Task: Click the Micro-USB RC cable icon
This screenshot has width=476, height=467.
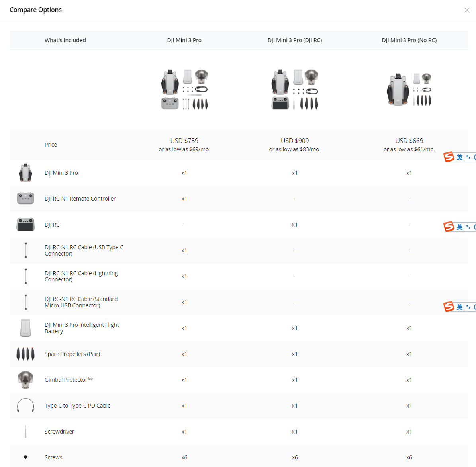Action: point(25,302)
